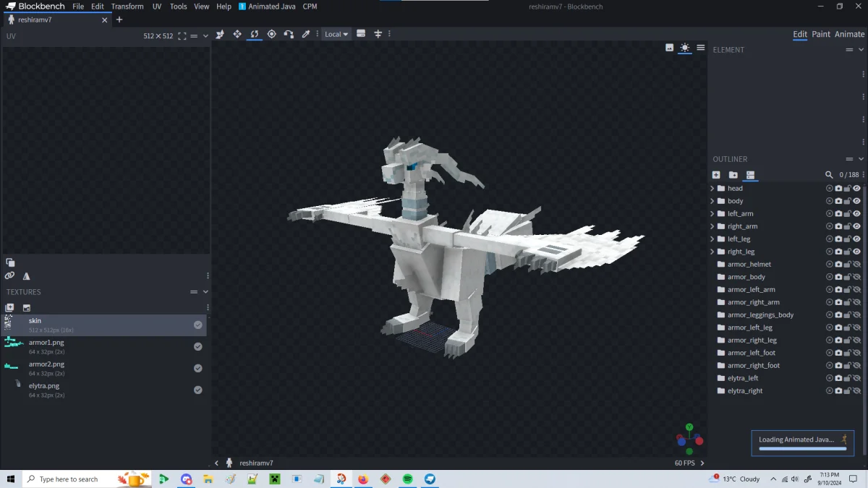Select the Vertex Snap tool
Screen dimensions: 868x488
(x=289, y=34)
